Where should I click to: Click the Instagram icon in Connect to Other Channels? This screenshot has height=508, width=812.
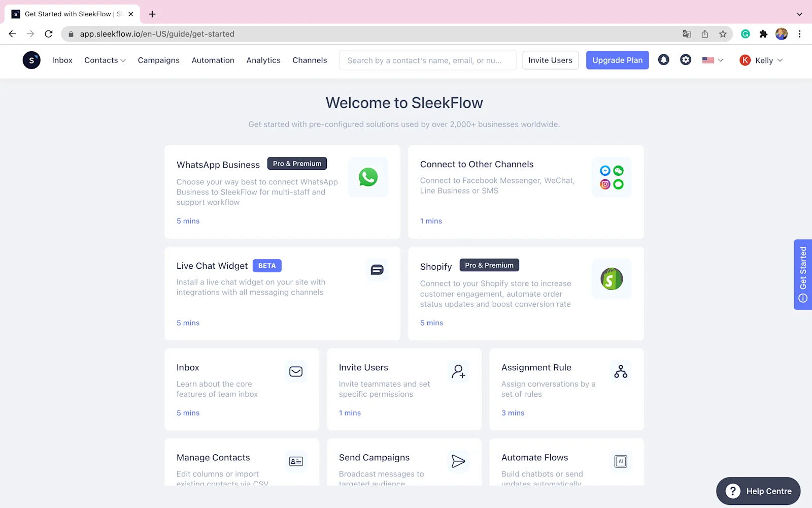[605, 184]
